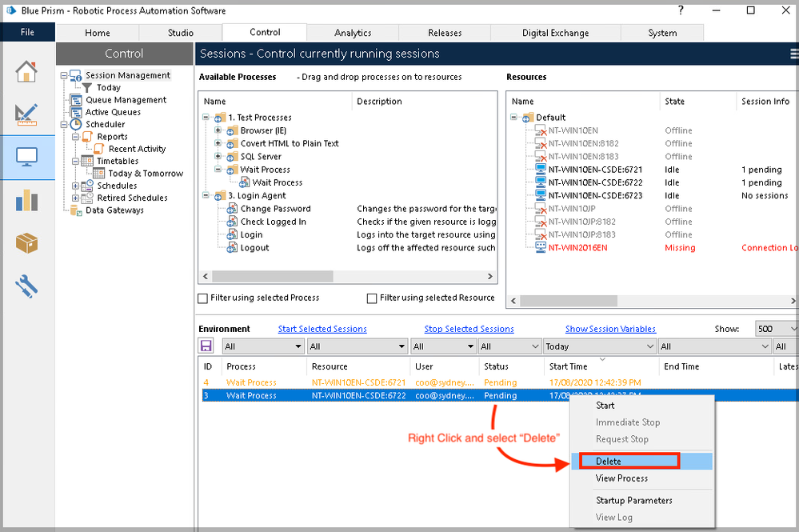
Task: Click the Start Selected Sessions link
Action: 322,329
